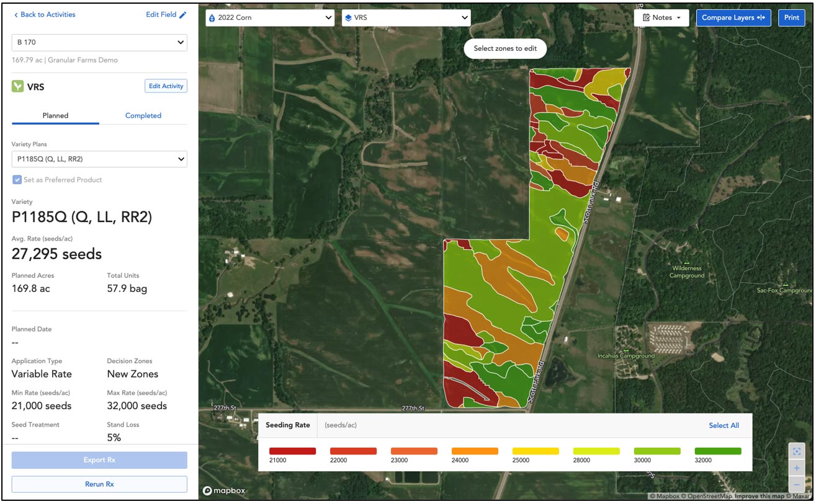Toggle the Set as Preferred Product checkbox
The width and height of the screenshot is (816, 504).
[17, 181]
